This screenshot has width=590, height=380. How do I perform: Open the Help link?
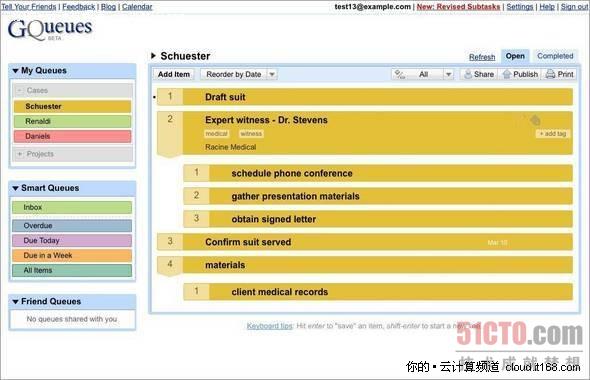547,7
